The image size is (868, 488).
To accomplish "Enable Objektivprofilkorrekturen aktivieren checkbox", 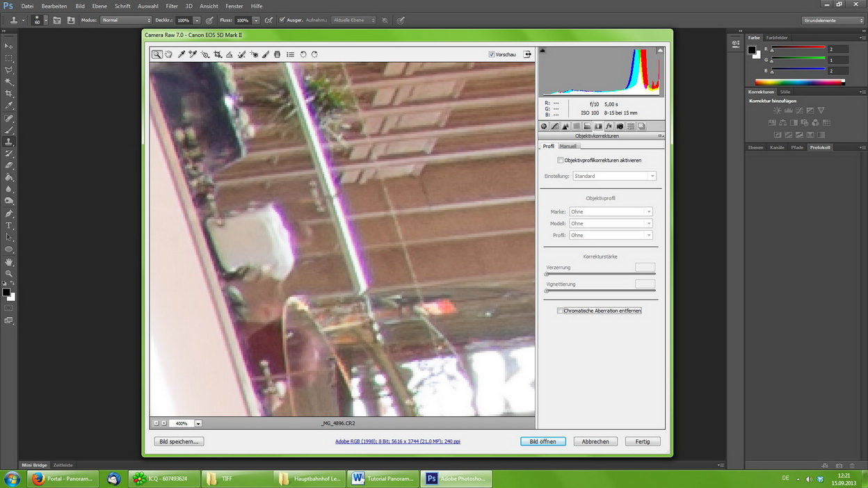I will (561, 161).
